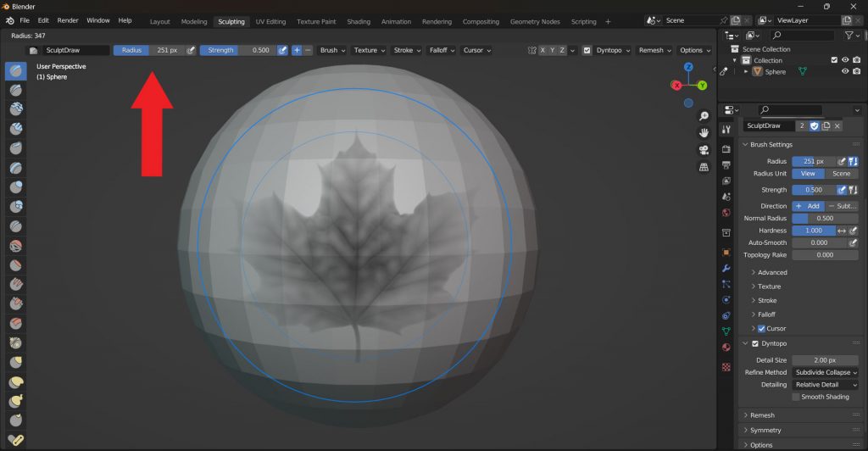Image resolution: width=868 pixels, height=451 pixels.
Task: Toggle camera view in viewport
Action: (x=704, y=150)
